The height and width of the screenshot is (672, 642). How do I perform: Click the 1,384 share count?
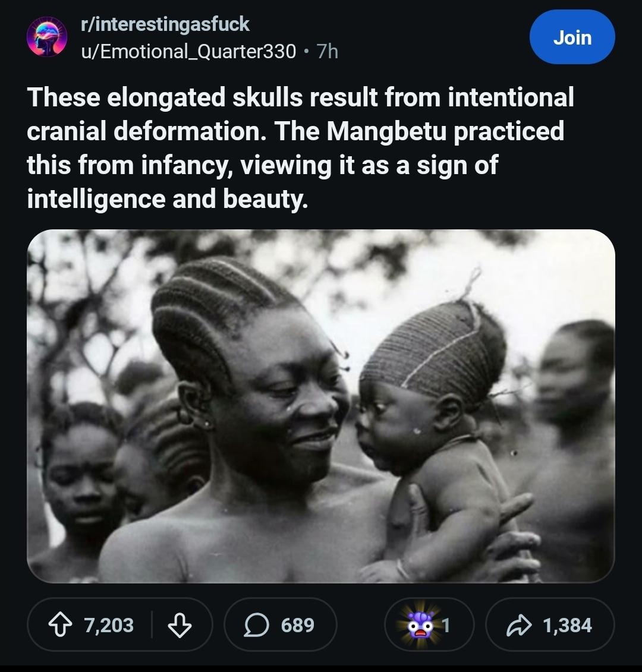(x=567, y=625)
